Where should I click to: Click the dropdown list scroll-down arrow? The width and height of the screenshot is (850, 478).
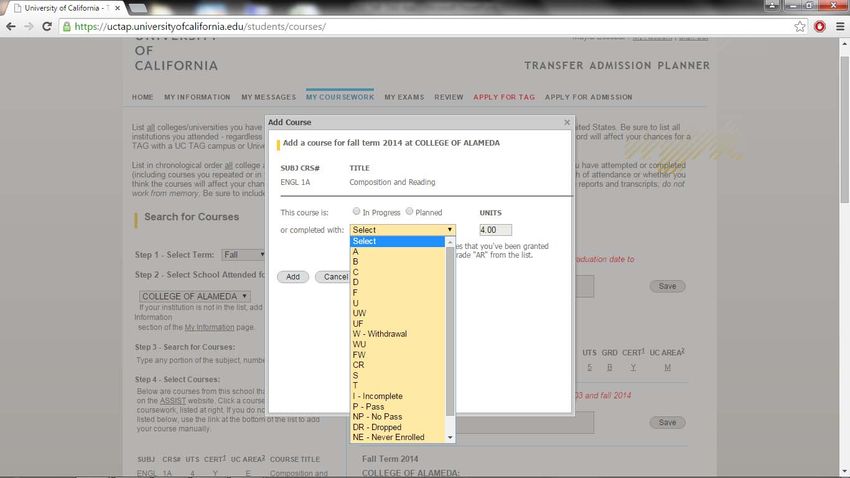point(450,437)
